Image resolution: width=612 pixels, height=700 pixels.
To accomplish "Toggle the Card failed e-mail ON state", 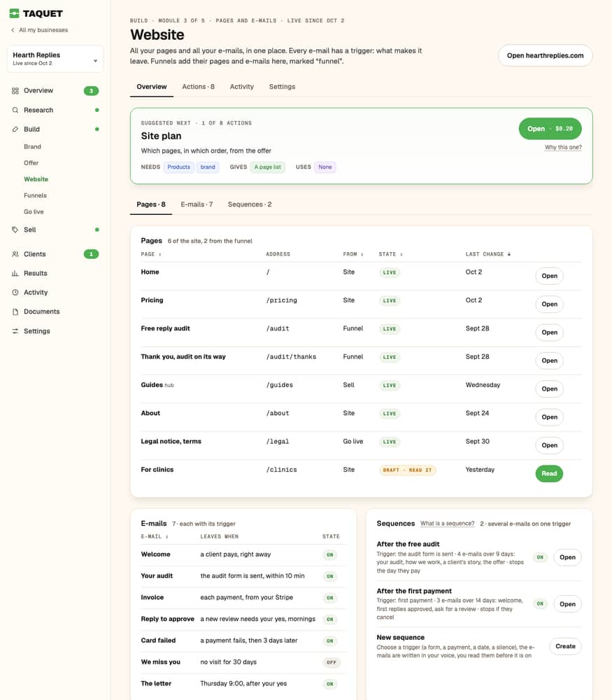I will (x=329, y=640).
